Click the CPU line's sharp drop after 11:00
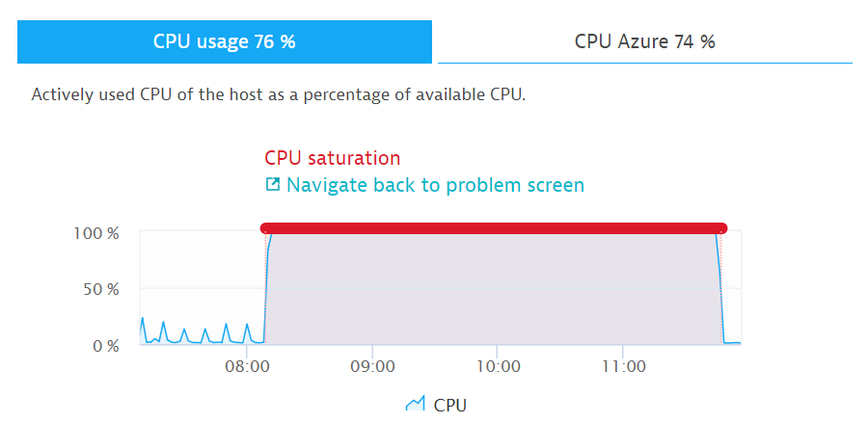Image resolution: width=868 pixels, height=423 pixels. (x=720, y=289)
